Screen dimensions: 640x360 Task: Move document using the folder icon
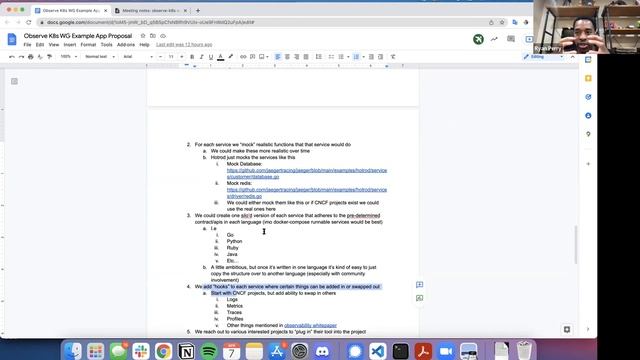point(153,36)
